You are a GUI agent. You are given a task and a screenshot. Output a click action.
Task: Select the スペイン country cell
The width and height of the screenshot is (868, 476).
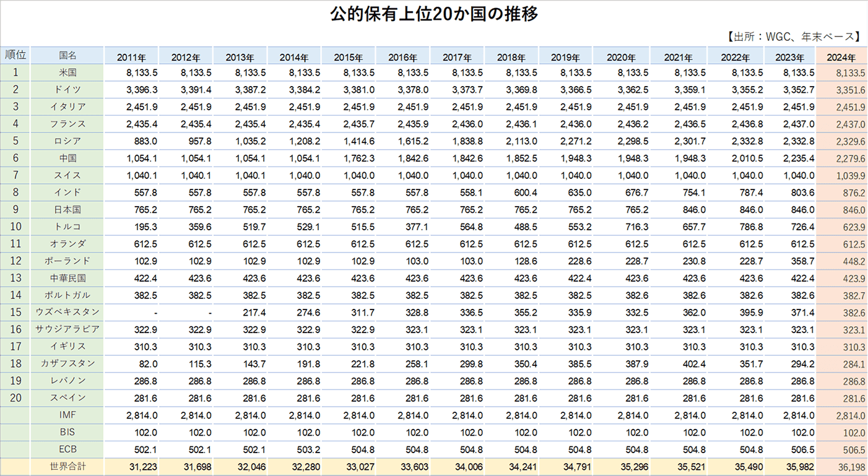point(67,397)
